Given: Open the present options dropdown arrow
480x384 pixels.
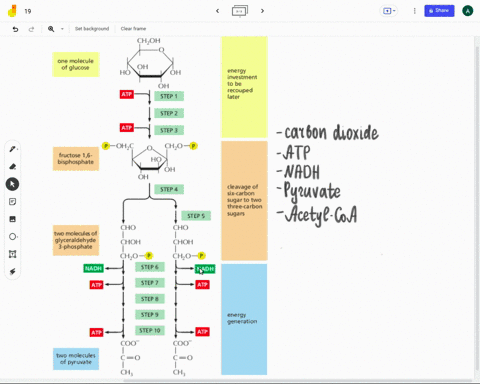Looking at the screenshot, I should [x=394, y=11].
